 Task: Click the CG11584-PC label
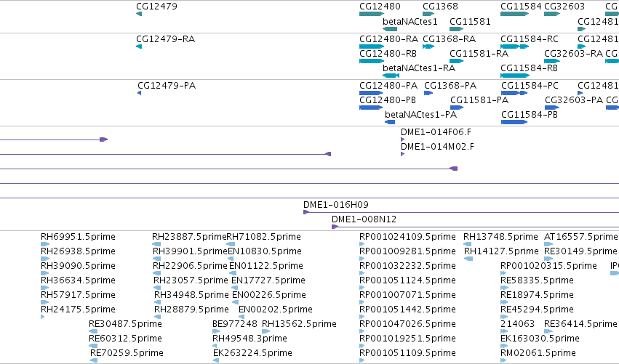(x=530, y=86)
